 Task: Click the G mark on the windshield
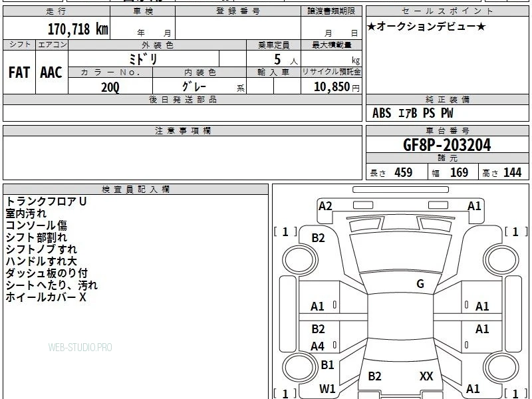click(x=420, y=284)
